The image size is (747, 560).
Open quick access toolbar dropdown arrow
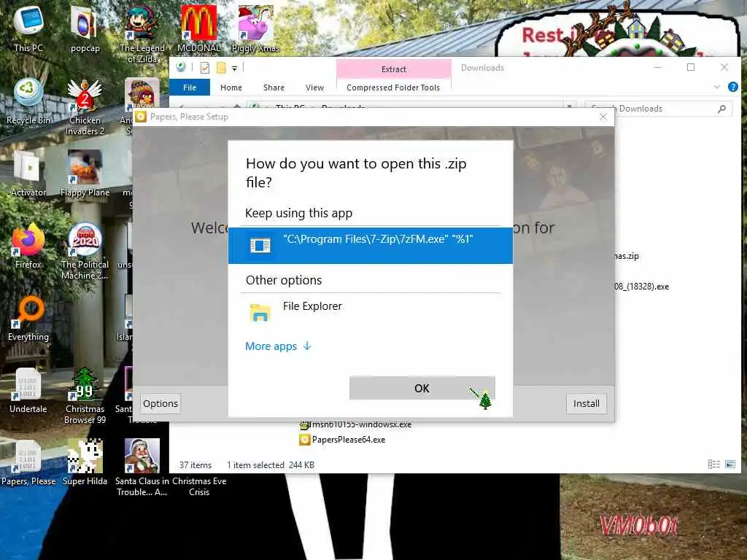[234, 68]
